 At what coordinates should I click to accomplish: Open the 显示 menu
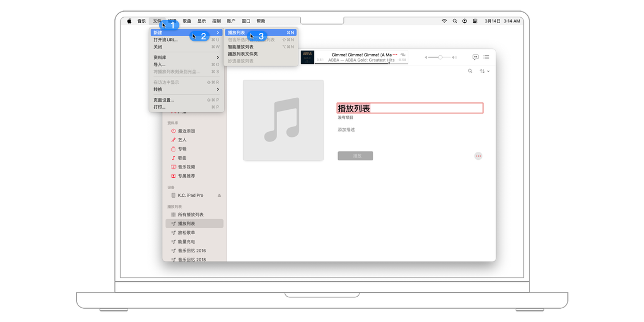click(x=202, y=21)
